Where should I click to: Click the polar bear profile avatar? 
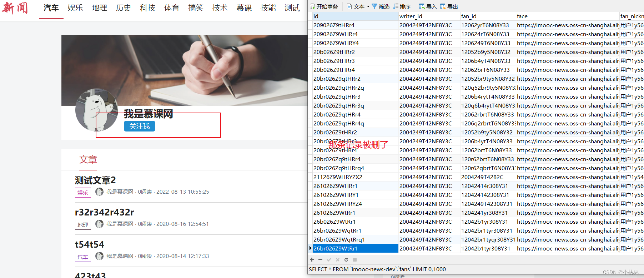pyautogui.click(x=97, y=110)
